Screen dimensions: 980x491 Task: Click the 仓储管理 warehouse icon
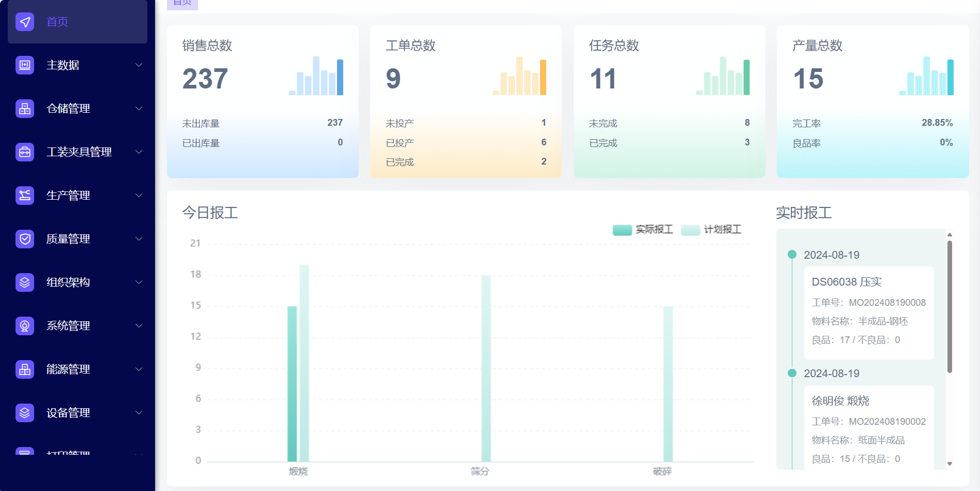coord(25,109)
